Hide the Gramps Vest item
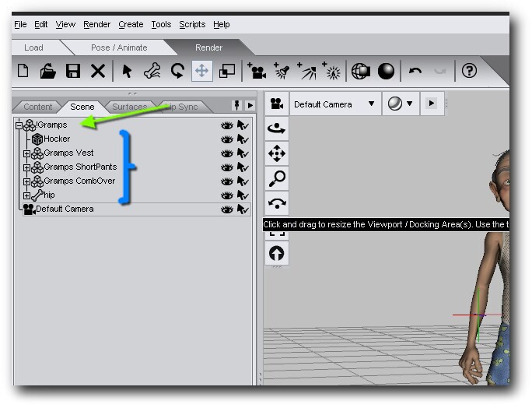532x408 pixels. click(226, 153)
